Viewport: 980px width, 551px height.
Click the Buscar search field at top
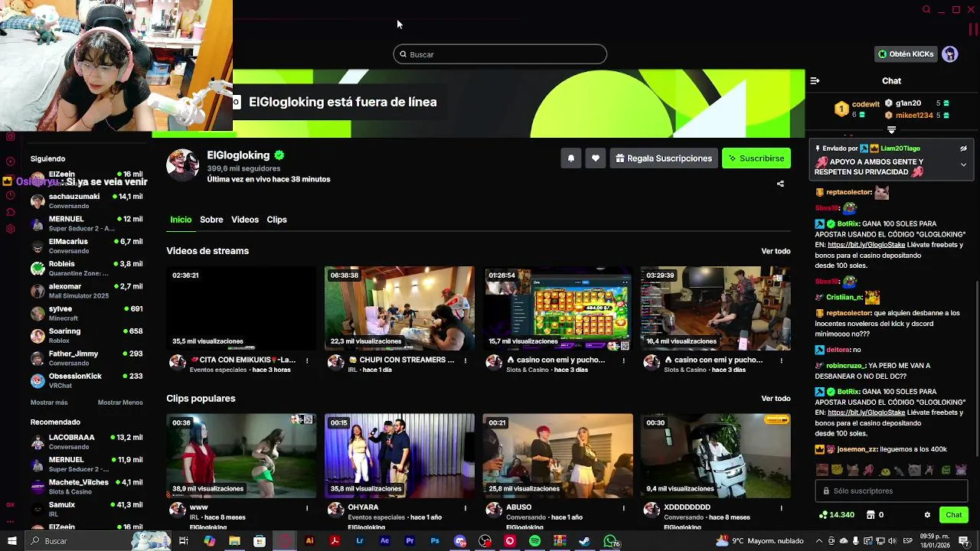coord(500,54)
